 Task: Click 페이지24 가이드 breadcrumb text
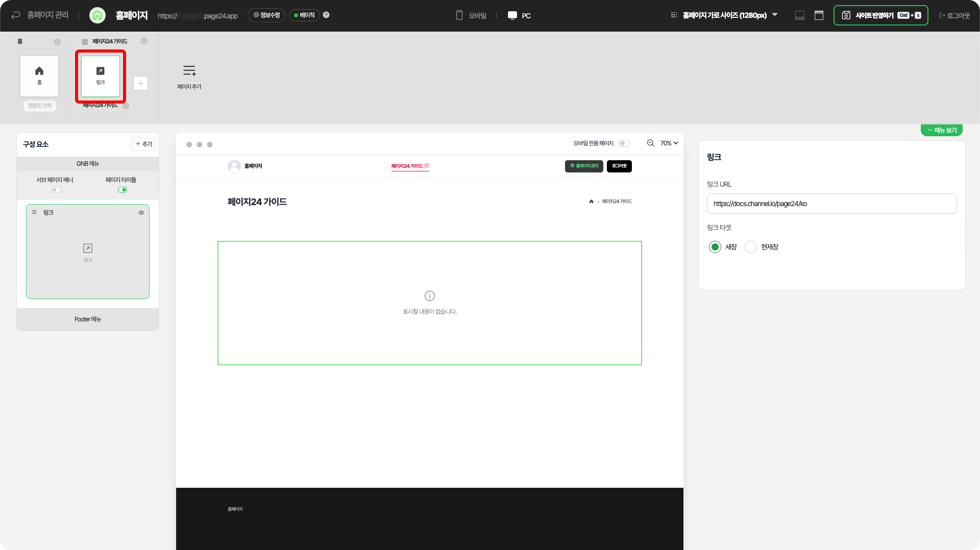pyautogui.click(x=617, y=202)
